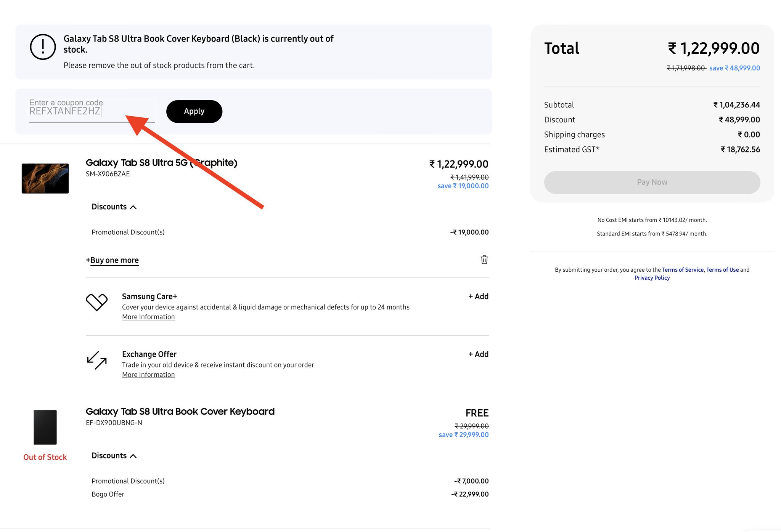Click the Estimated GST* label
The image size is (781, 532).
point(572,149)
